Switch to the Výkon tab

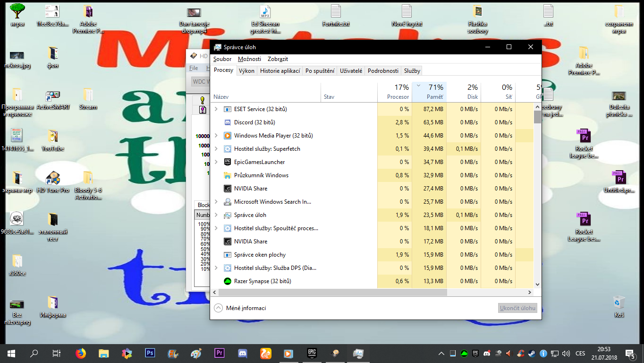tap(246, 70)
